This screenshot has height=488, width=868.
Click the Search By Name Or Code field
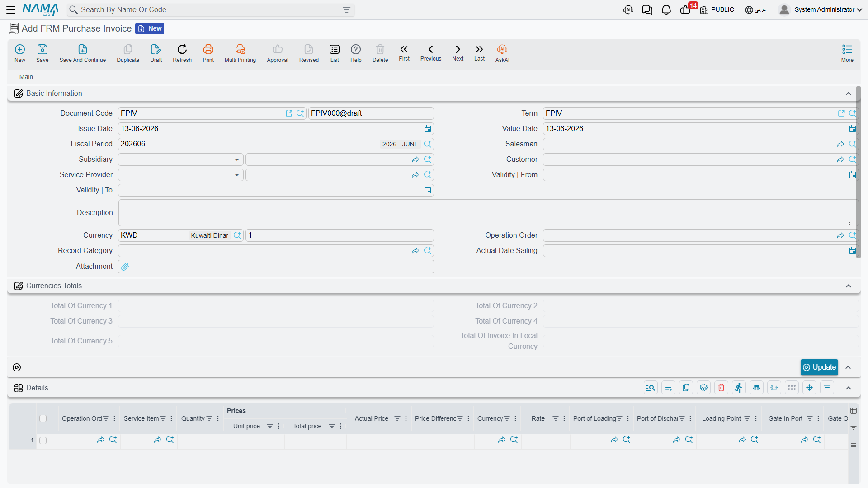211,10
